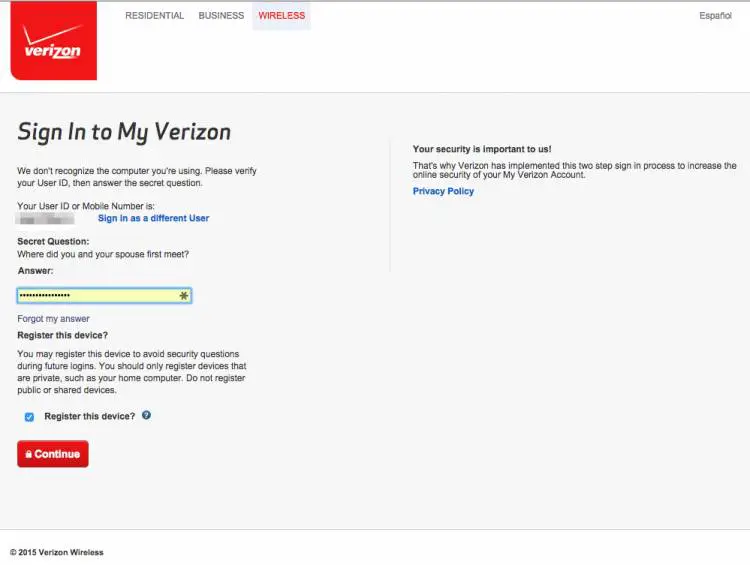750x565 pixels.
Task: Select the Wireless tab
Action: coord(282,16)
